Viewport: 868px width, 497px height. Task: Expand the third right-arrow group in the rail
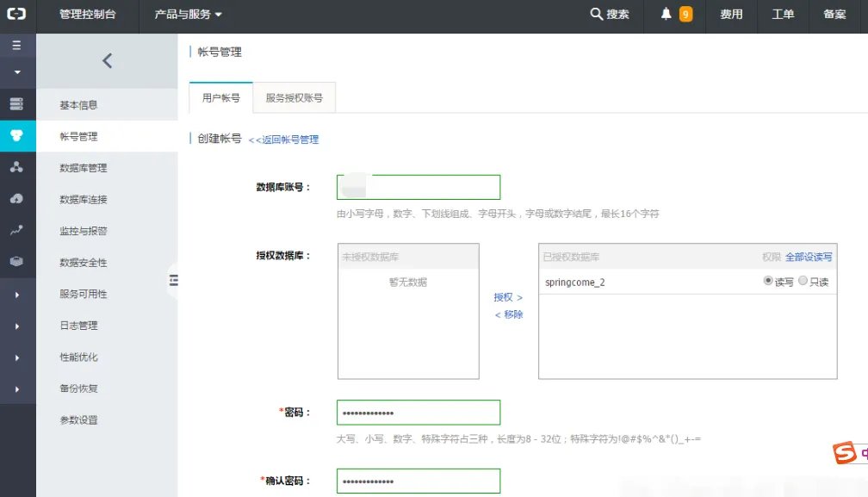(x=17, y=358)
